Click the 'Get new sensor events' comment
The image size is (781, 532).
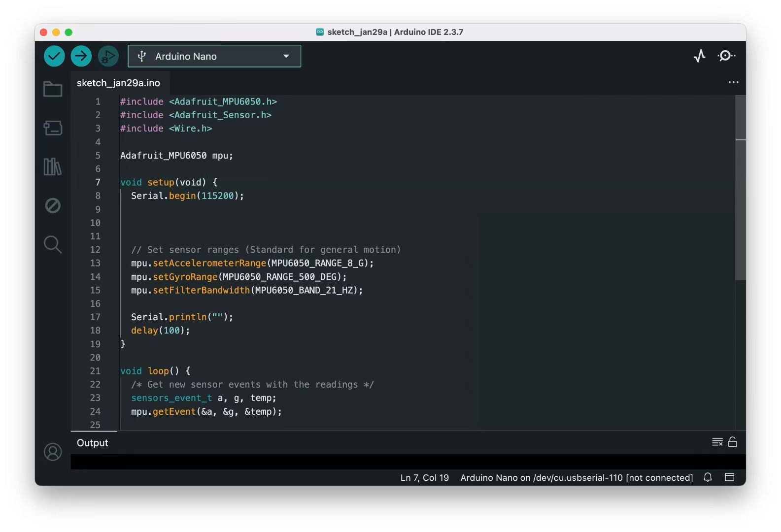click(x=252, y=384)
